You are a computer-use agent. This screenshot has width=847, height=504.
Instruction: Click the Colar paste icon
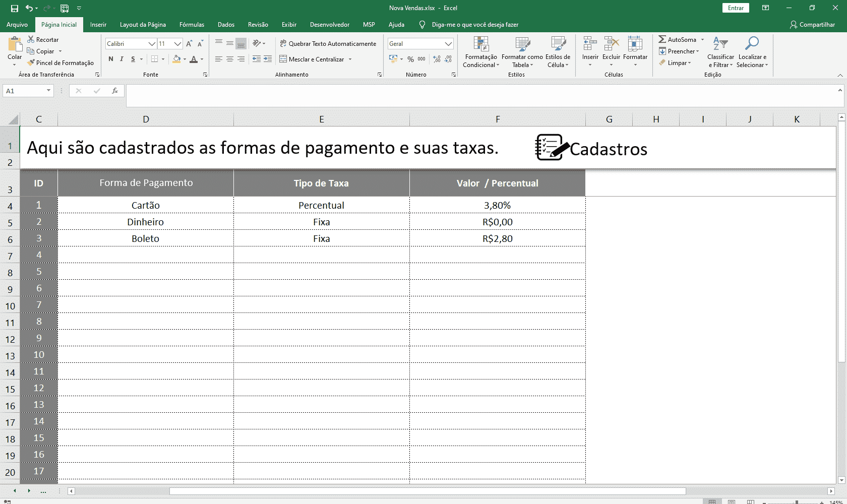(15, 44)
